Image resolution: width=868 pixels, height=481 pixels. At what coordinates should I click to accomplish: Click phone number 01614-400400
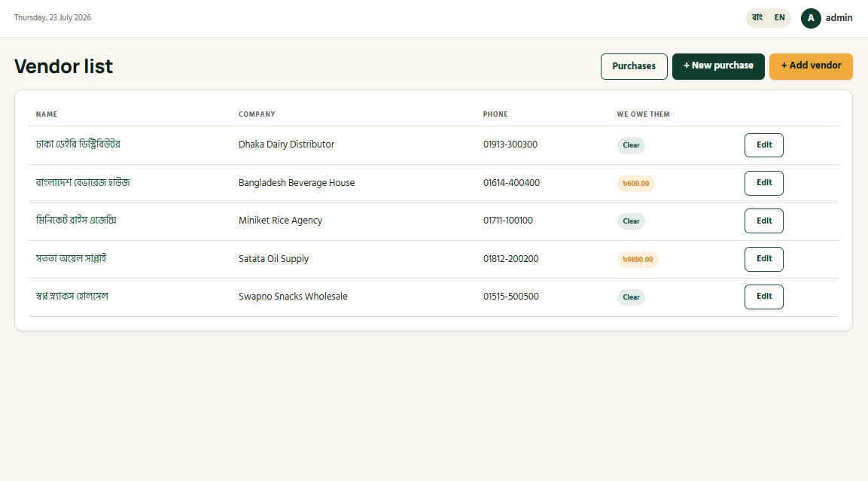[x=511, y=183]
